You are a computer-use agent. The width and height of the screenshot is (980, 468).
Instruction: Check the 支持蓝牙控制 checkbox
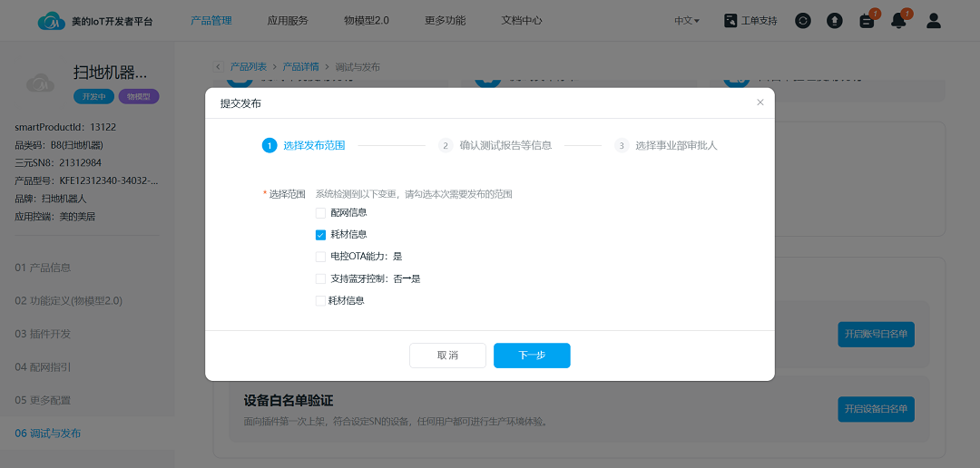[x=320, y=278]
